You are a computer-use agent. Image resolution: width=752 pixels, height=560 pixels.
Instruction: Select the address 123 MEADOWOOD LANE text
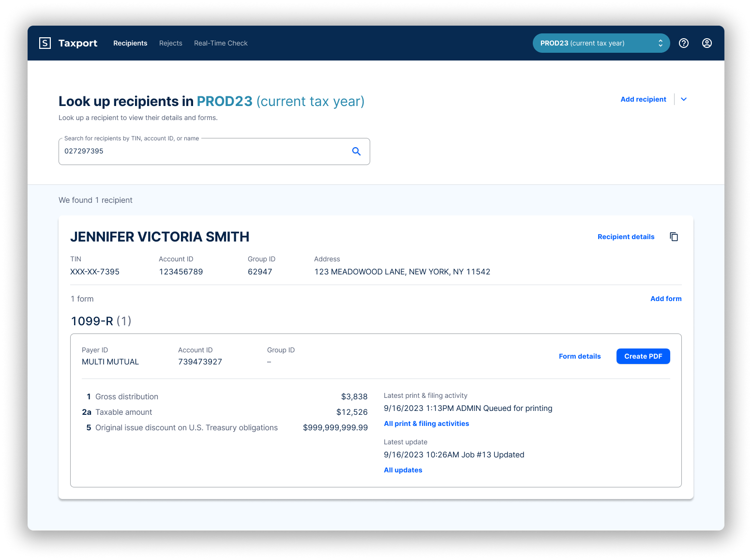(402, 272)
